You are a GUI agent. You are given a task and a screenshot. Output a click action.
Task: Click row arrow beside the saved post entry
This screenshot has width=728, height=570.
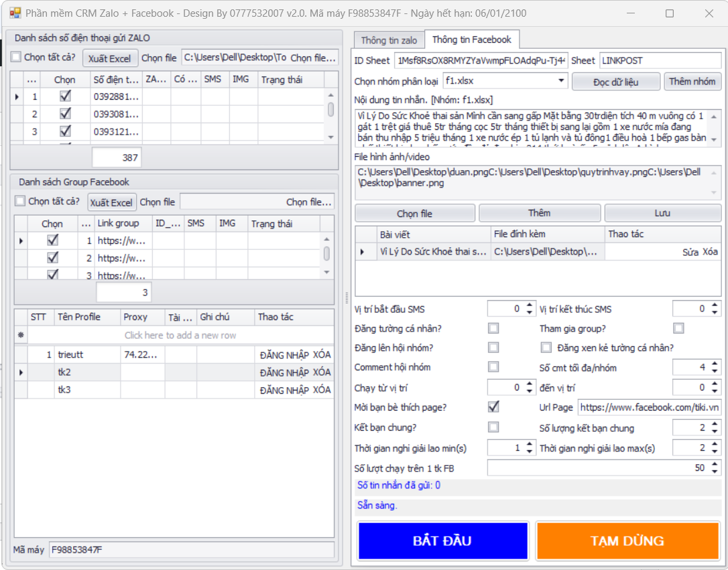click(363, 252)
